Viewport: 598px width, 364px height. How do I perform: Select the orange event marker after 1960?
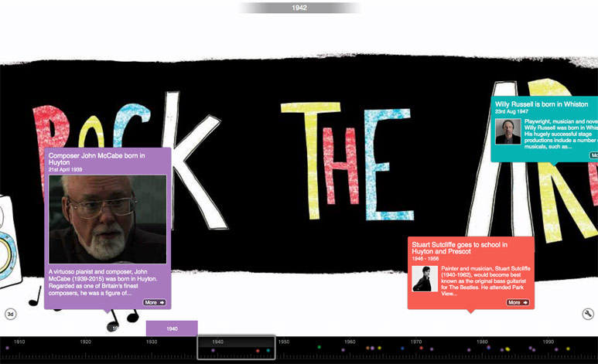click(x=367, y=348)
